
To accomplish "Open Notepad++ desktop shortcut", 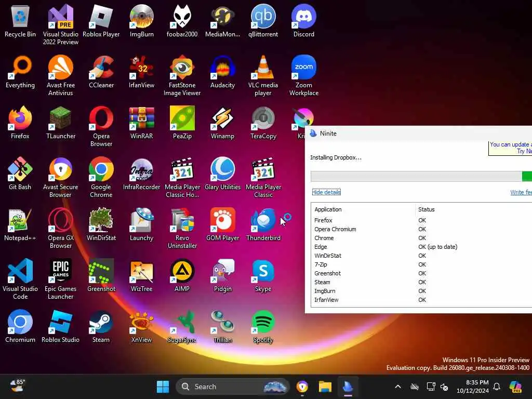I will [20, 224].
